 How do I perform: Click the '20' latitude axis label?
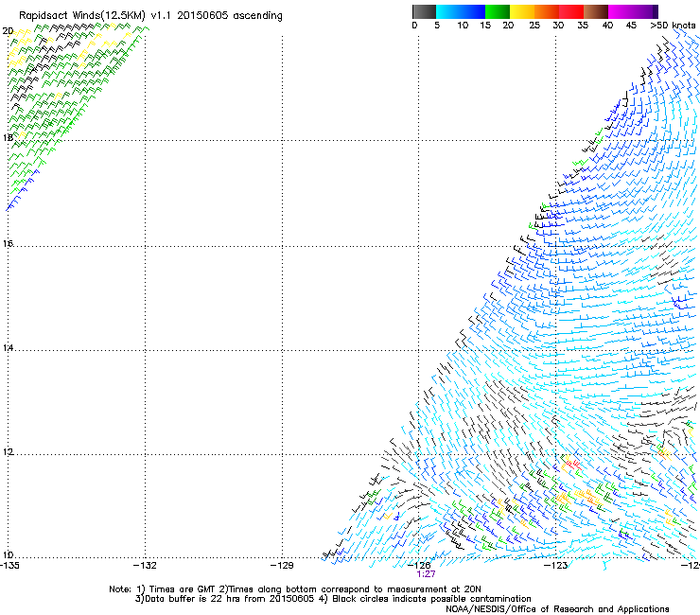tap(8, 31)
